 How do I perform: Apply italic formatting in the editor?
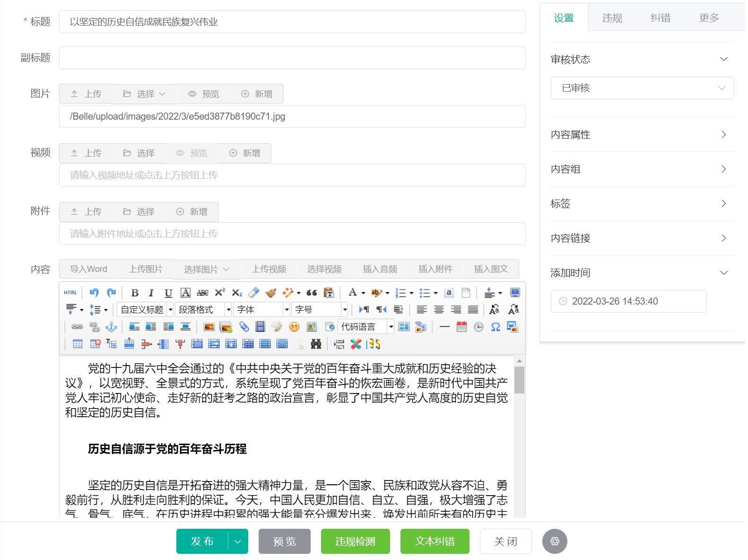click(151, 293)
